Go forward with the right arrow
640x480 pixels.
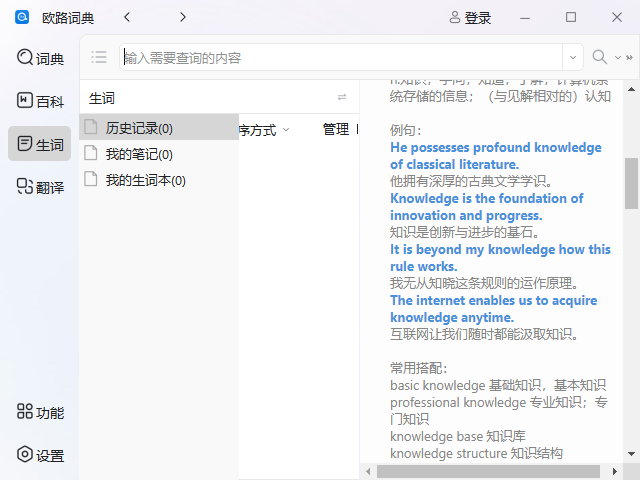(182, 17)
